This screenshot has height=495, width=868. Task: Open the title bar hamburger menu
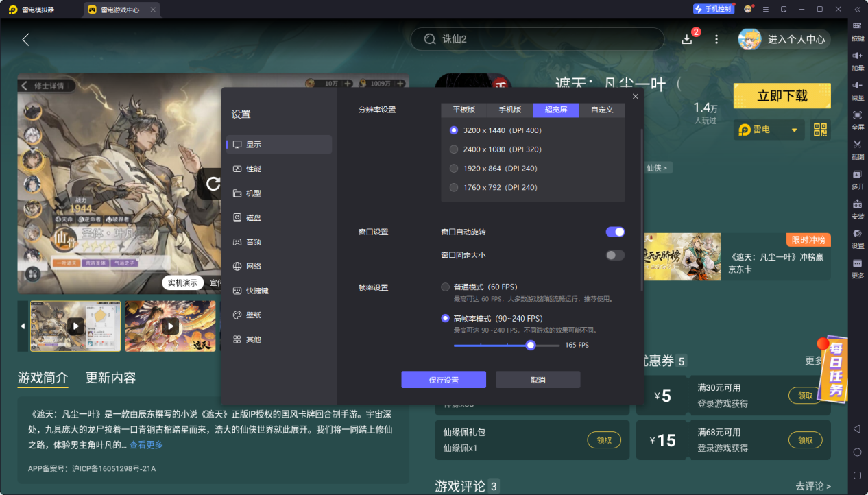point(766,9)
